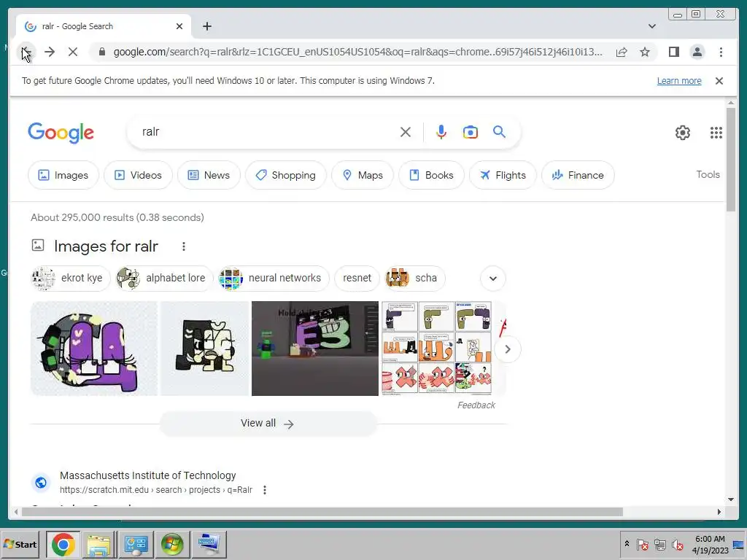Open File Explorer from the taskbar
The height and width of the screenshot is (560, 747).
pyautogui.click(x=99, y=544)
